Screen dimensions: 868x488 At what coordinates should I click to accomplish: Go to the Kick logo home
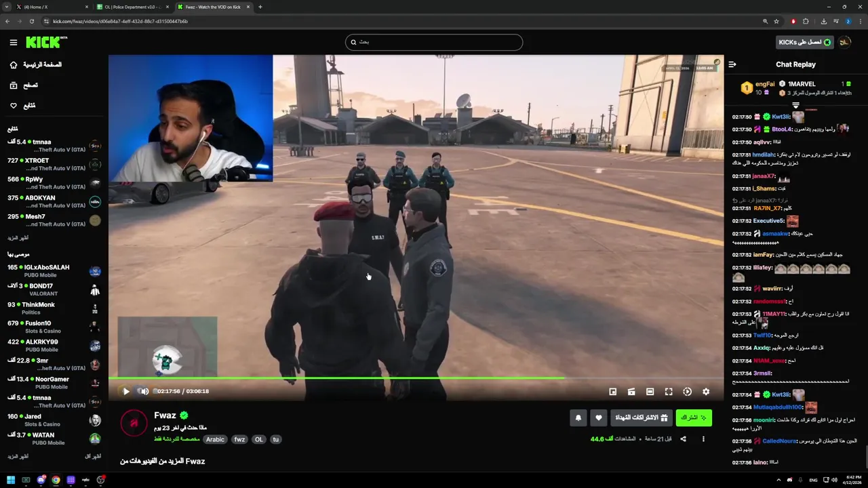(x=46, y=42)
